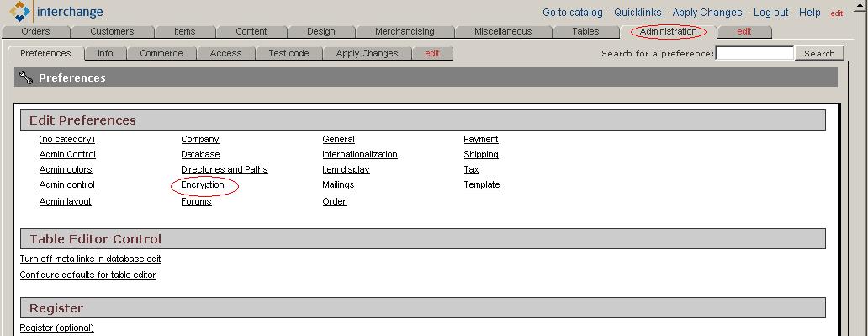Switch to the Commerce sub-tab
Image resolution: width=868 pixels, height=336 pixels.
pos(161,53)
